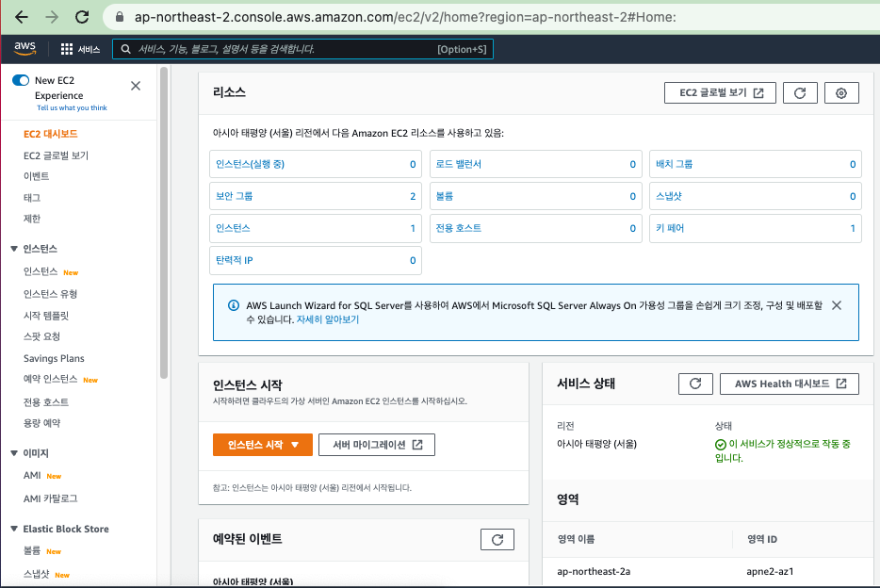Click the ap-northeast-2a zone name

[x=594, y=572]
